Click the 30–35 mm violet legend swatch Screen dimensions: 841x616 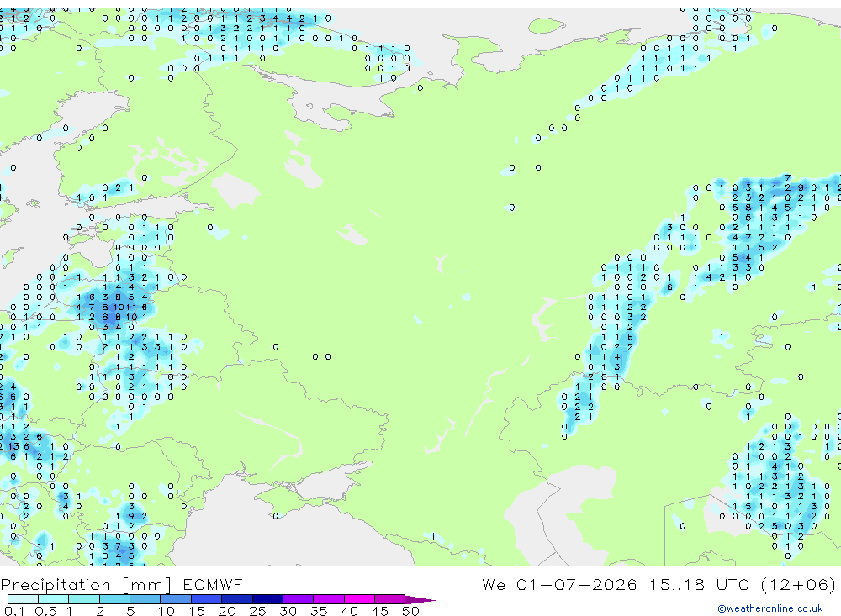tap(298, 599)
